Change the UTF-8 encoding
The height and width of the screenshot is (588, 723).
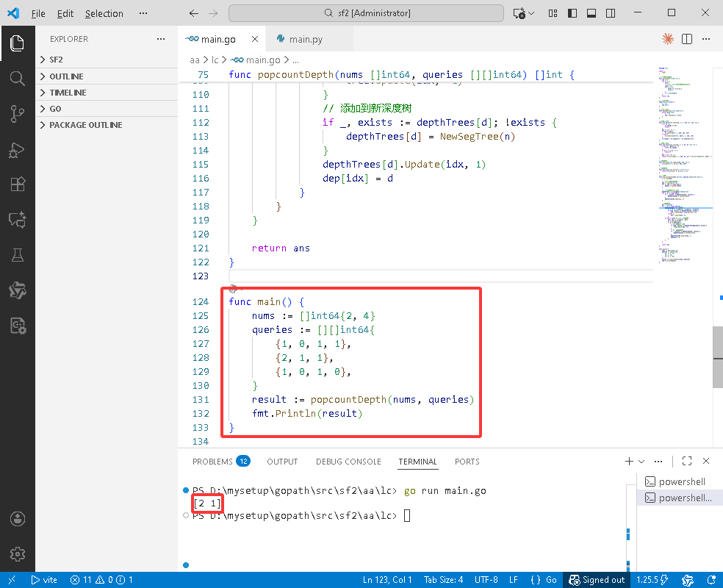(x=486, y=580)
